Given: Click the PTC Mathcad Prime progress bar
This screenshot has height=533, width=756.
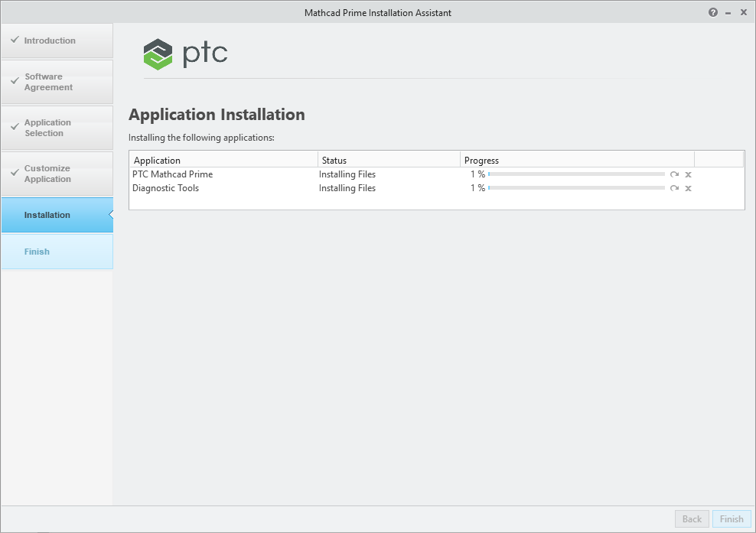Looking at the screenshot, I should click(x=578, y=174).
